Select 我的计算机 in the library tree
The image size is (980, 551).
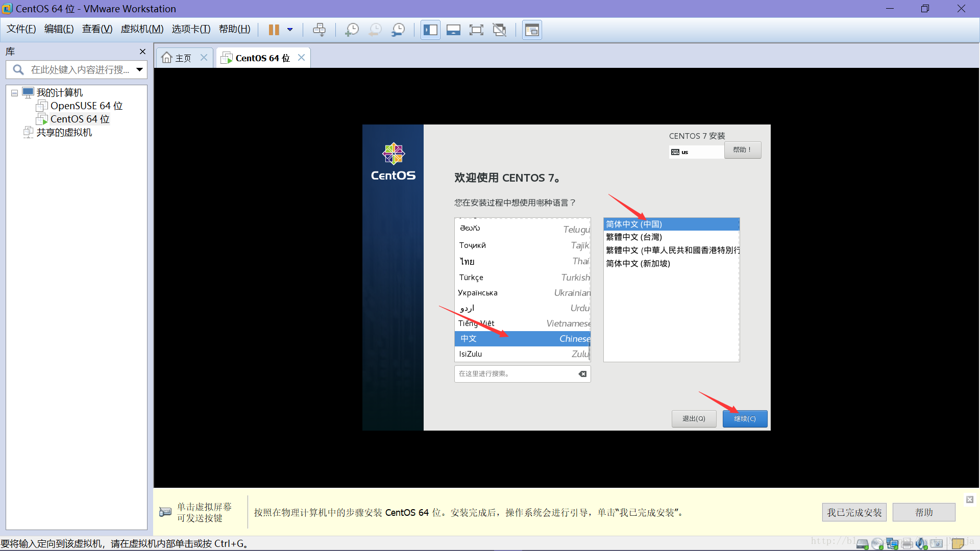(x=59, y=92)
